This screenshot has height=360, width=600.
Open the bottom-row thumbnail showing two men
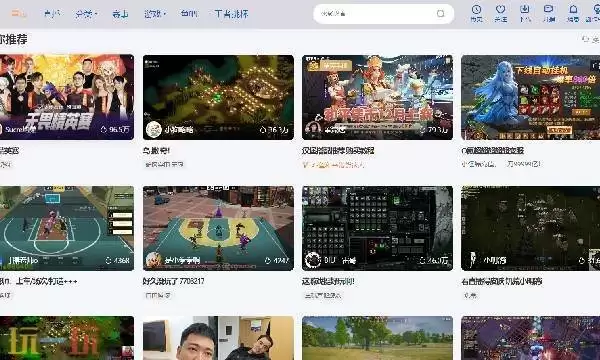click(218, 338)
